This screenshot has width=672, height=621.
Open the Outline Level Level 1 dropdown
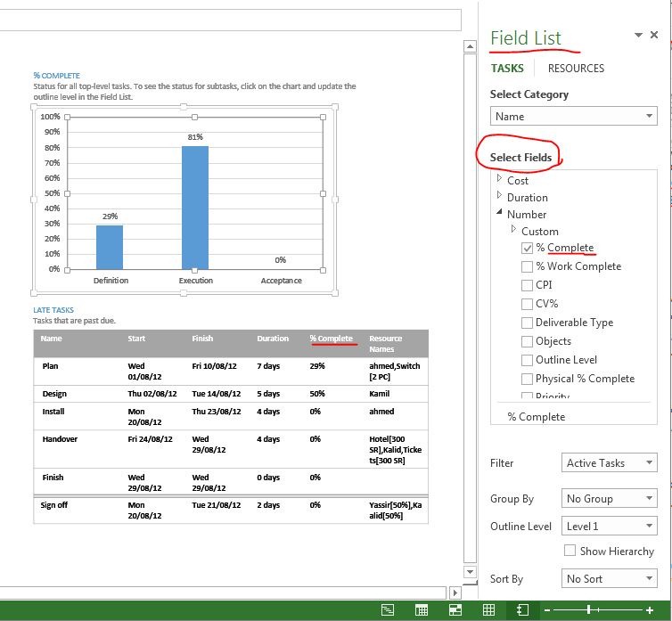(x=609, y=526)
